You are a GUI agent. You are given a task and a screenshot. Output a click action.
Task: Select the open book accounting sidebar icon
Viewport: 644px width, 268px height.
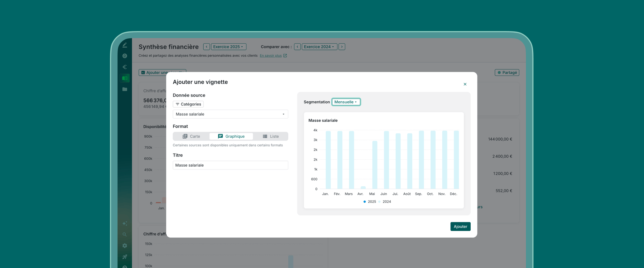tap(125, 78)
